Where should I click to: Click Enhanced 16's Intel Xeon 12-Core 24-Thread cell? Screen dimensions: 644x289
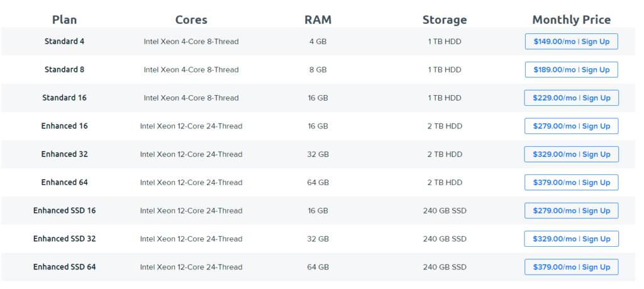[x=191, y=126]
